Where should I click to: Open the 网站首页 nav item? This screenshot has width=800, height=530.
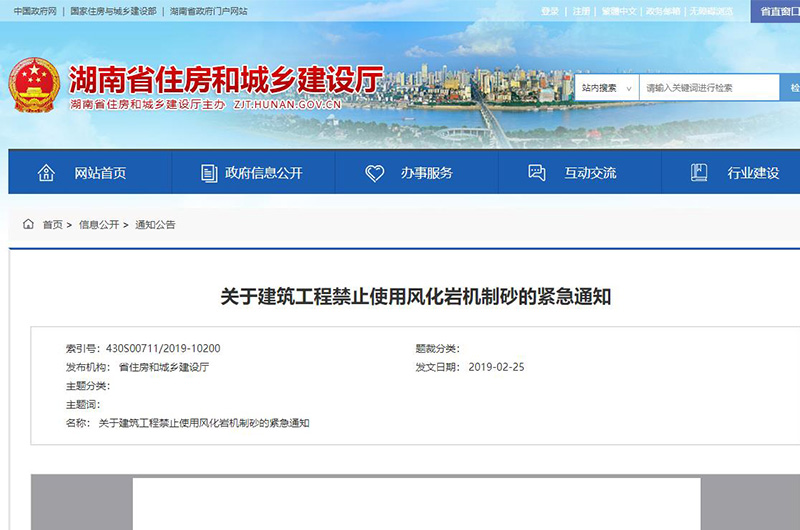(x=90, y=172)
